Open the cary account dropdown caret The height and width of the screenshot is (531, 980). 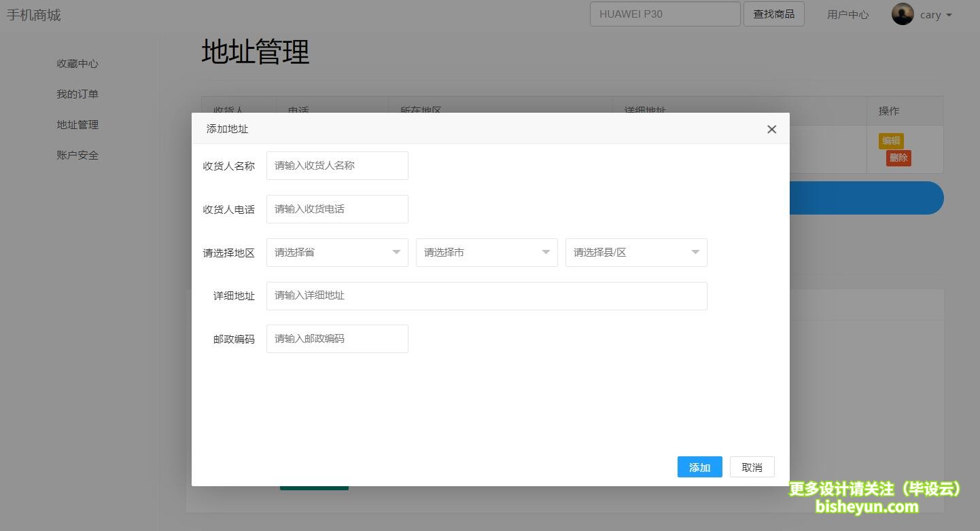[x=949, y=15]
